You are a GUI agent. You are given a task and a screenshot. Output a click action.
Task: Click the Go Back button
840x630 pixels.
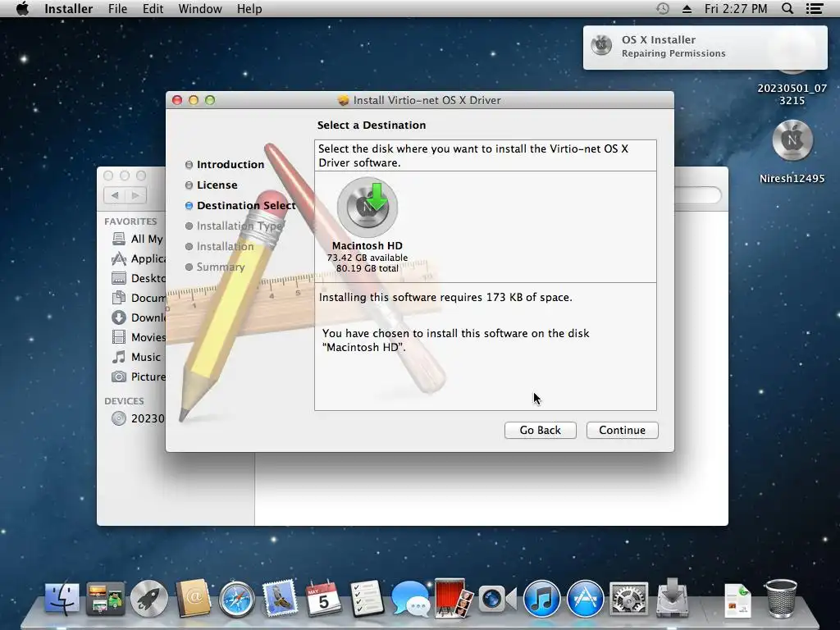(x=540, y=430)
